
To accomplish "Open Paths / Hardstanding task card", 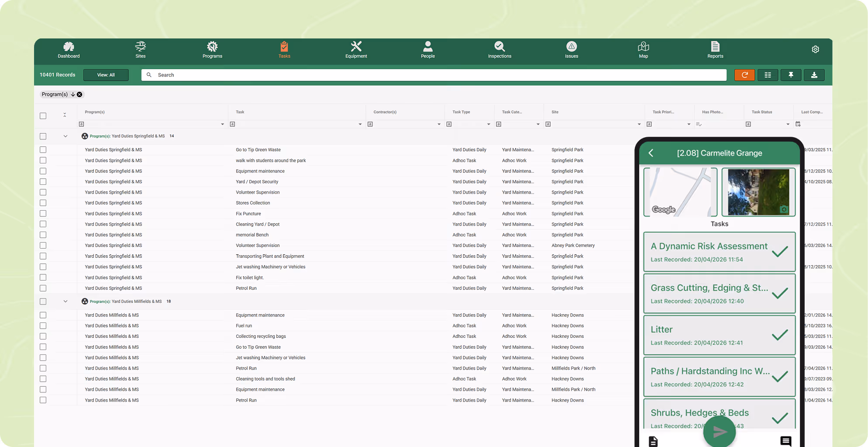I will (719, 377).
